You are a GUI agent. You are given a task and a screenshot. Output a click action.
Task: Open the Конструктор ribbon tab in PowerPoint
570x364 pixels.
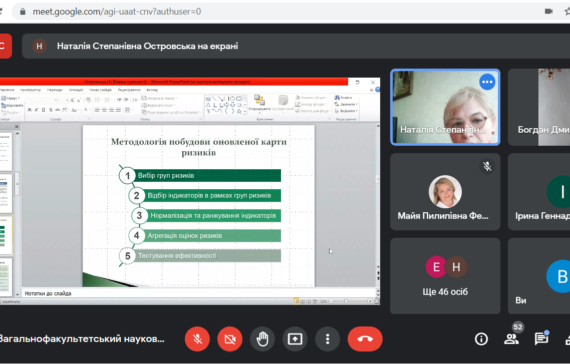[x=31, y=89]
